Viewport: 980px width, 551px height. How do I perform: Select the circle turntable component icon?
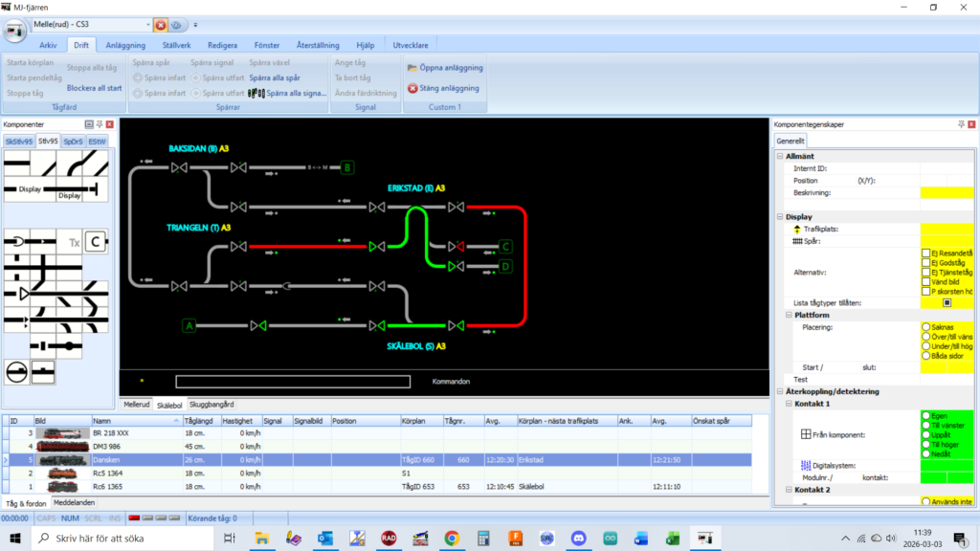pyautogui.click(x=16, y=371)
